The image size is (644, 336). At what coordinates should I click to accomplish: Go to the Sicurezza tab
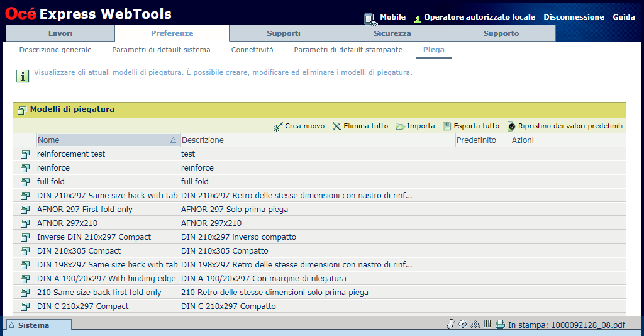click(x=392, y=33)
